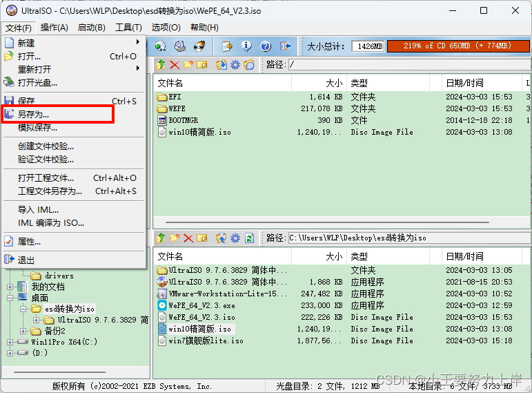Choose 打开... from the File menu
This screenshot has width=532, height=393.
coord(73,57)
